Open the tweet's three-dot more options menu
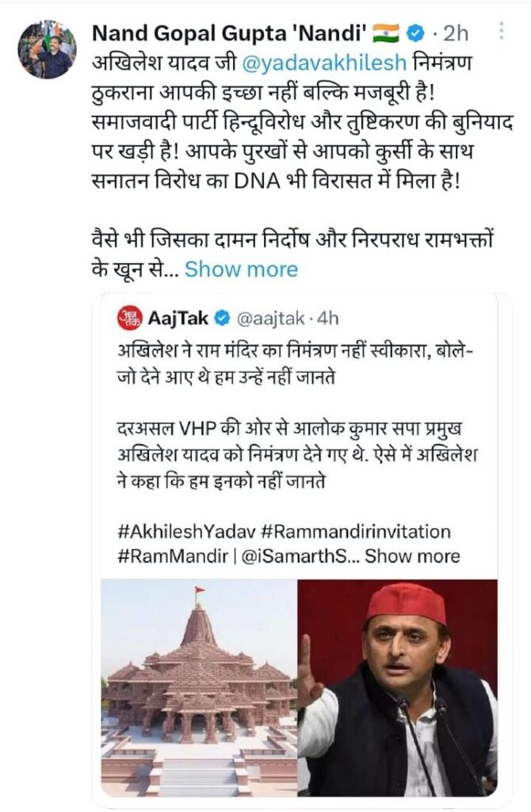 click(501, 32)
